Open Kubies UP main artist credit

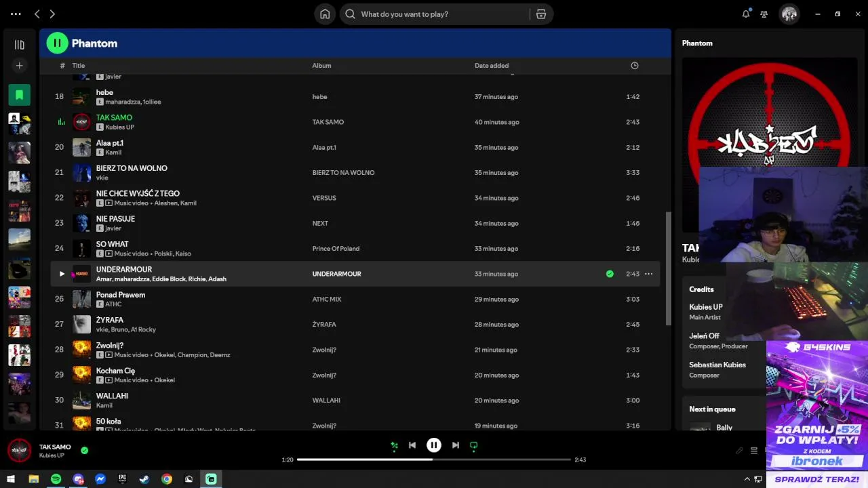[x=706, y=307]
